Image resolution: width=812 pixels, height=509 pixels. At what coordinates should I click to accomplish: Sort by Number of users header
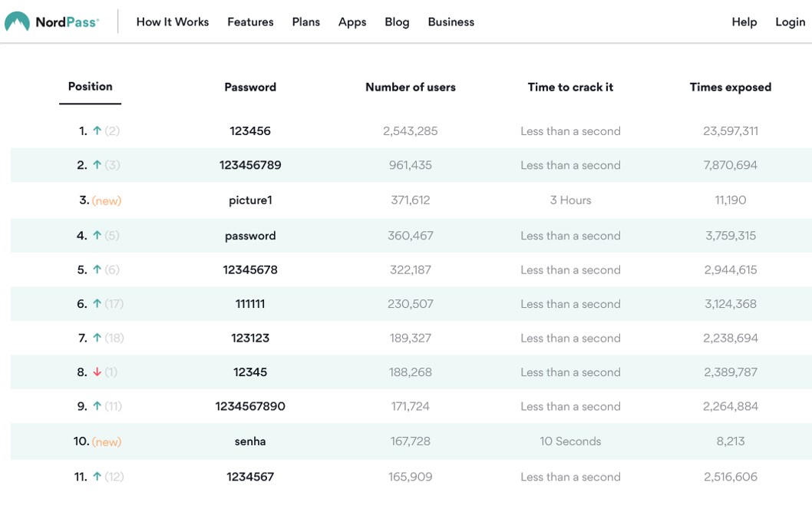tap(411, 87)
